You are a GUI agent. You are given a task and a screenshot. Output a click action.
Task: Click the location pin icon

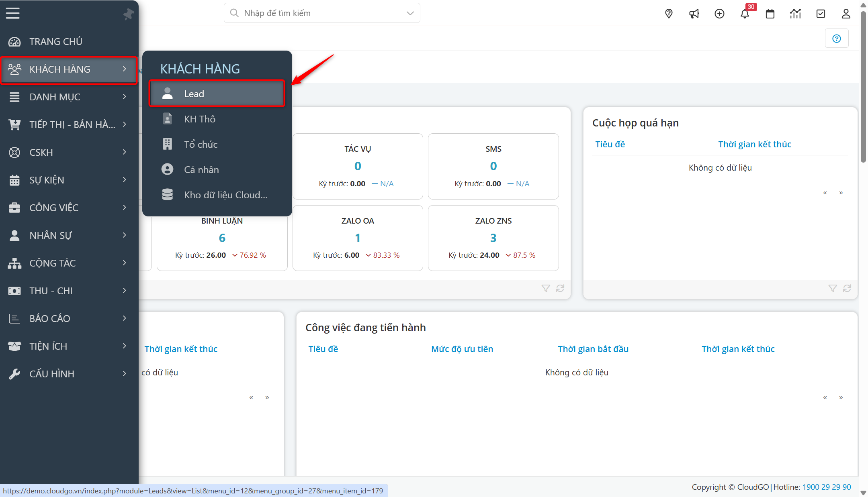point(669,13)
